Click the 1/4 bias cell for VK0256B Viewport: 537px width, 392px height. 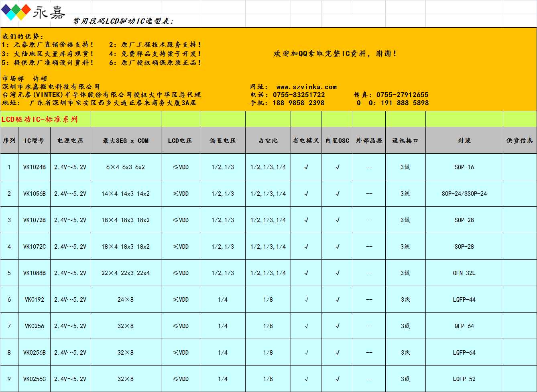point(223,352)
